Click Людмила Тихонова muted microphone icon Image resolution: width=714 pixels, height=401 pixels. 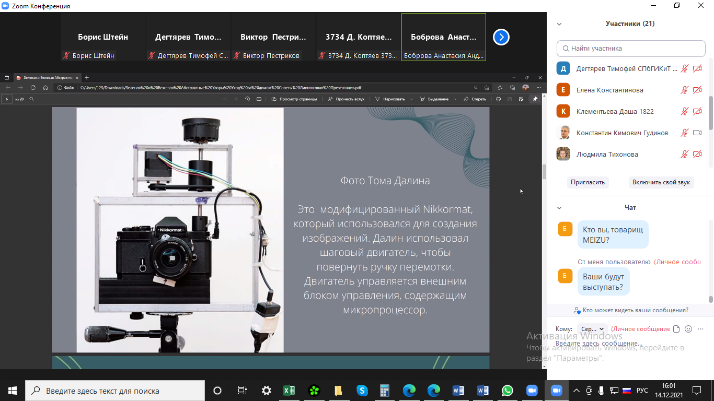pyautogui.click(x=684, y=154)
